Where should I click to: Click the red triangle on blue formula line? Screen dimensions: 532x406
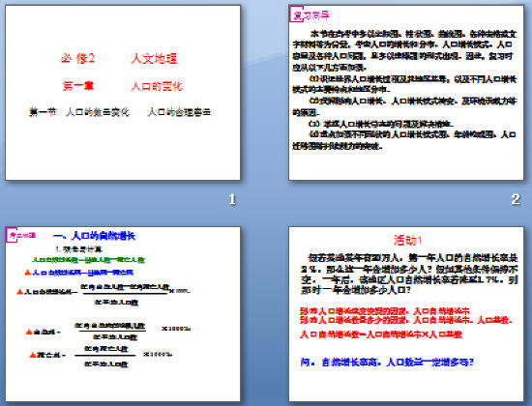[28, 272]
